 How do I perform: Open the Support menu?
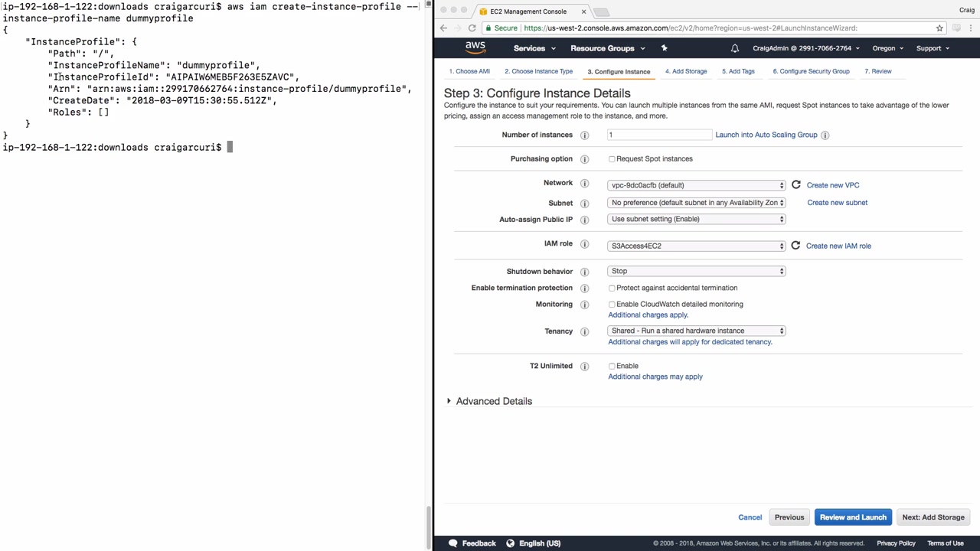[933, 48]
